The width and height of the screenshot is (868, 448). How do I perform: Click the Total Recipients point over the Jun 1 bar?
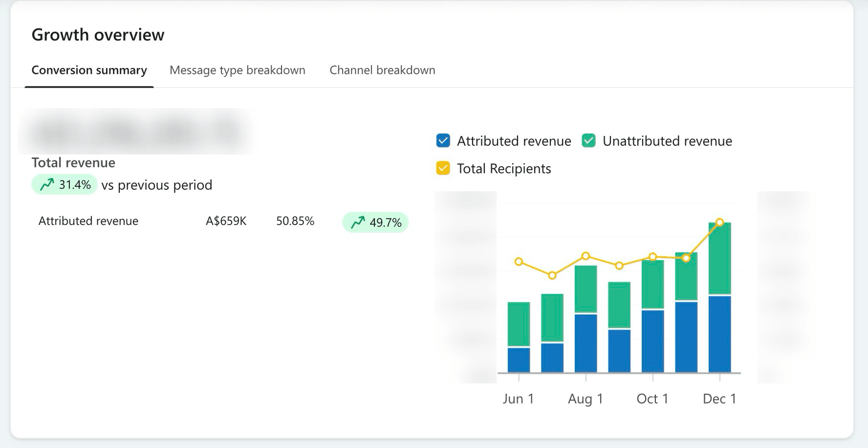[x=519, y=262]
